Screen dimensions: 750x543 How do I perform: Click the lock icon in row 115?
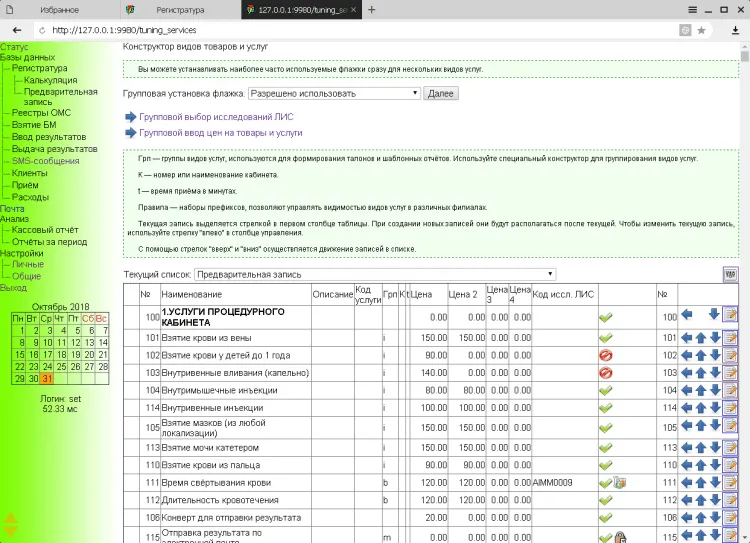pos(620,537)
